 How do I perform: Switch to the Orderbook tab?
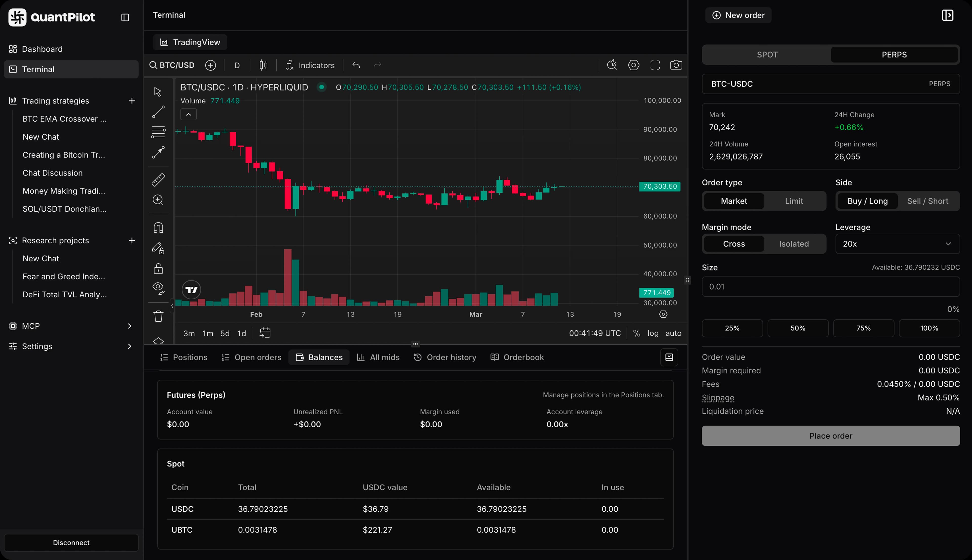[517, 357]
